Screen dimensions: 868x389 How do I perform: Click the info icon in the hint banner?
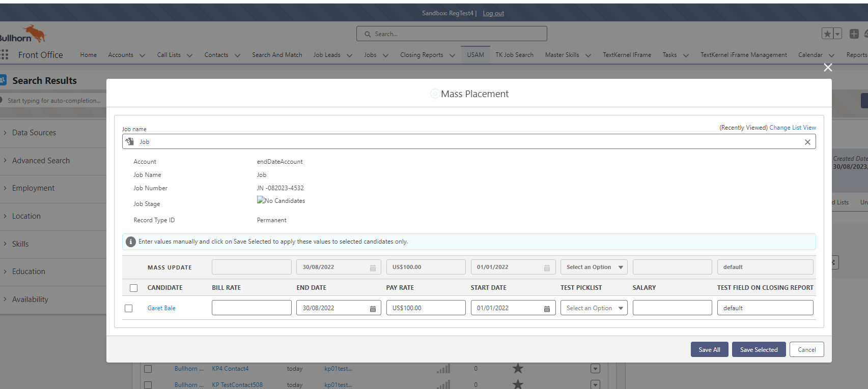[130, 242]
